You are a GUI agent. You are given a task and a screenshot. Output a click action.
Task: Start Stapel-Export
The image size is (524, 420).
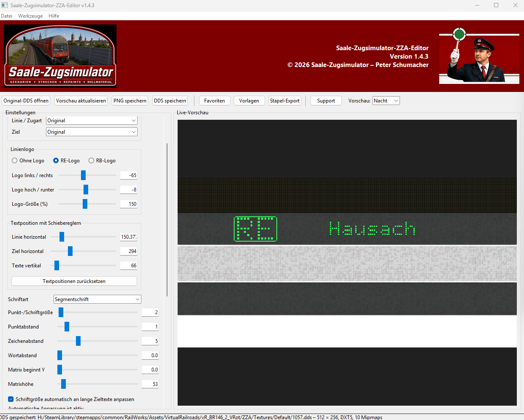pyautogui.click(x=285, y=101)
